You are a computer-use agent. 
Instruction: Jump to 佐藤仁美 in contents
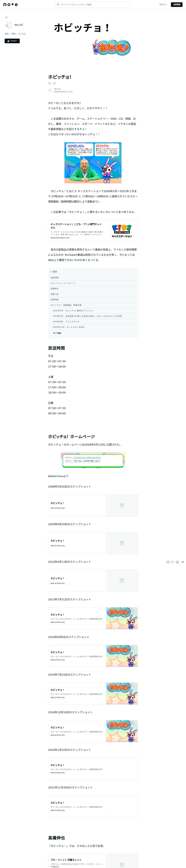[54, 294]
